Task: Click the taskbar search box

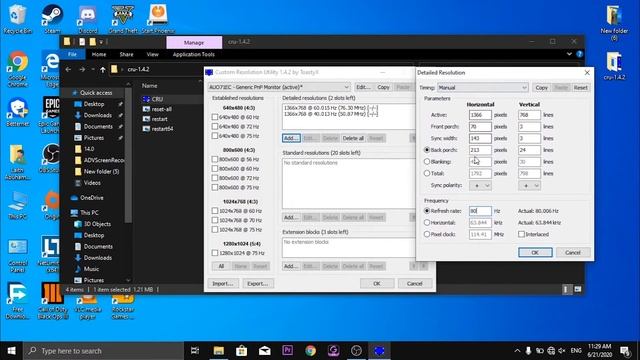Action: [103, 351]
